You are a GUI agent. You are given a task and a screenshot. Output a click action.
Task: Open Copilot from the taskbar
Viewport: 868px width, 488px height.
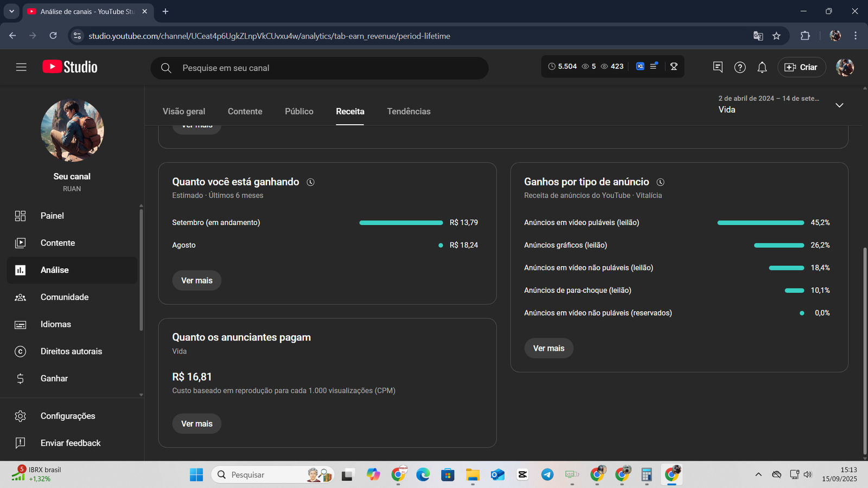(x=373, y=475)
